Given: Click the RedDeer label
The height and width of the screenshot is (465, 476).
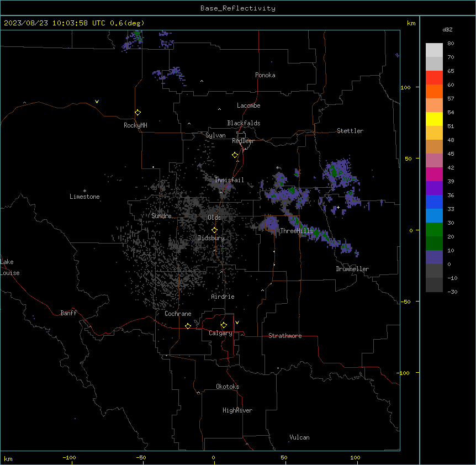Looking at the screenshot, I should point(243,141).
